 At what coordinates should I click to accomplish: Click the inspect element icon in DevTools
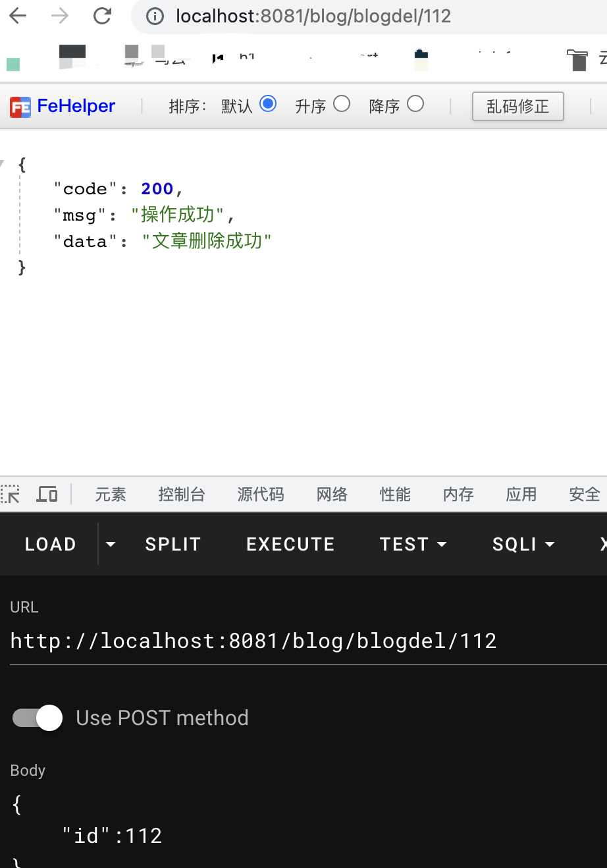(10, 495)
